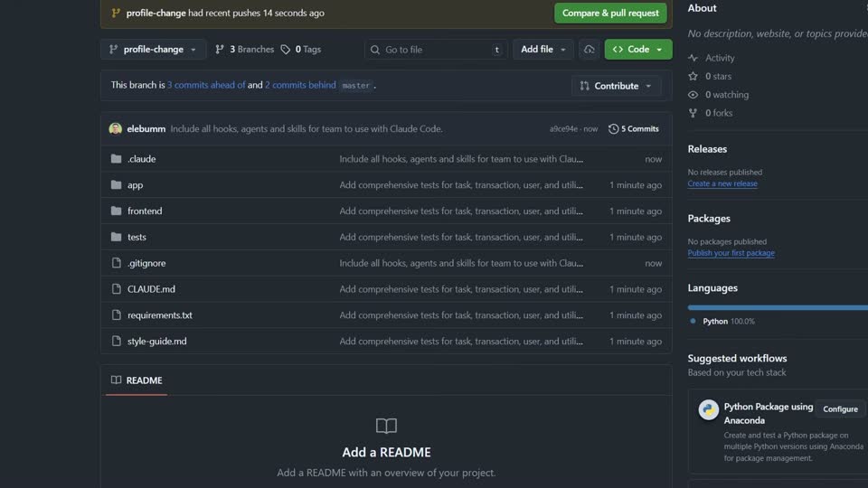Screen dimensions: 868x488
Task: Click the blue dot beside Python
Action: point(693,321)
